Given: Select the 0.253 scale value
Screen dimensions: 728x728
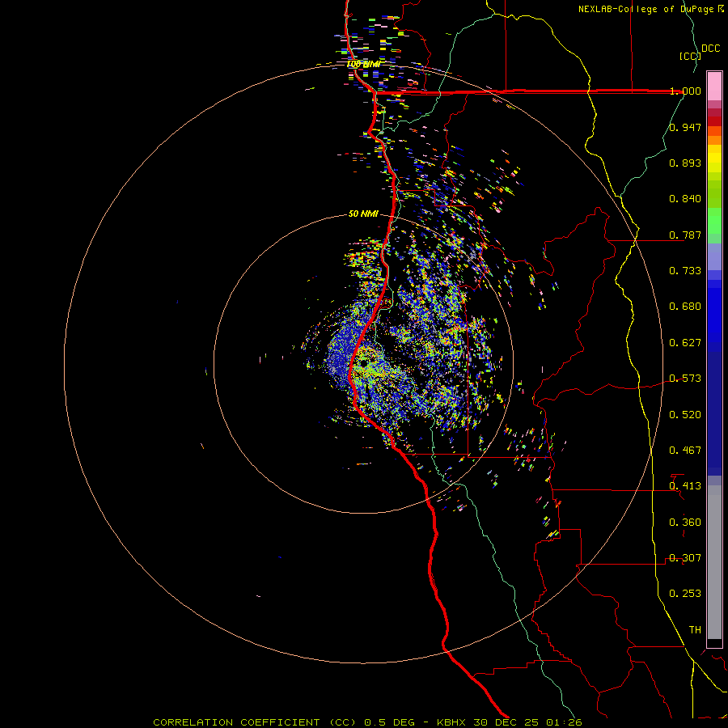Looking at the screenshot, I should click(x=685, y=594).
